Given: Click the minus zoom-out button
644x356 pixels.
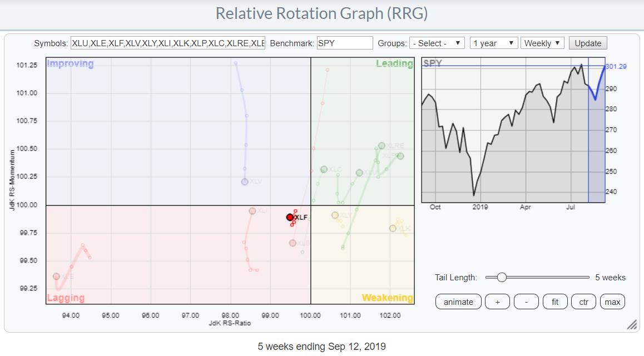Looking at the screenshot, I should (526, 302).
